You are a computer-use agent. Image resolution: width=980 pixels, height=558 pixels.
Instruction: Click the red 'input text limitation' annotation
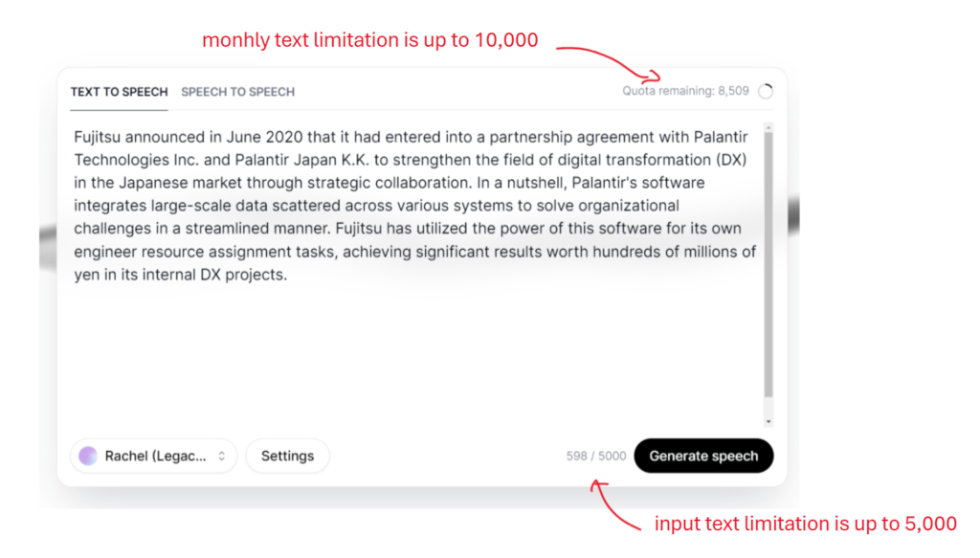tap(805, 524)
